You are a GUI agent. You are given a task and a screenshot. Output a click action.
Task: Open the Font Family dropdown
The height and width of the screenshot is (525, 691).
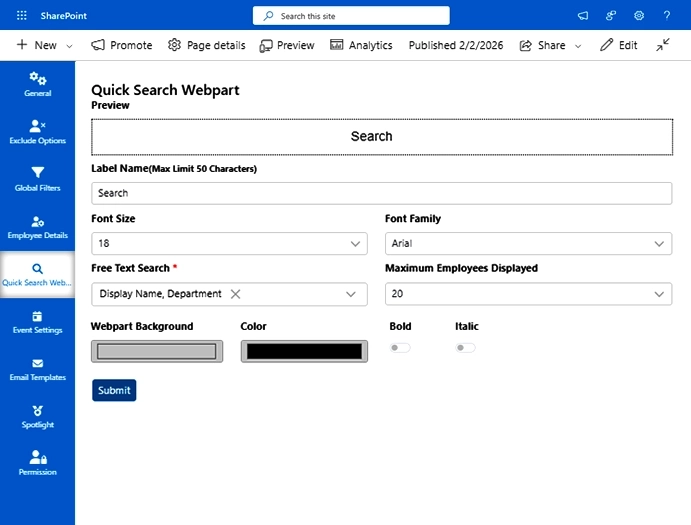pos(528,243)
